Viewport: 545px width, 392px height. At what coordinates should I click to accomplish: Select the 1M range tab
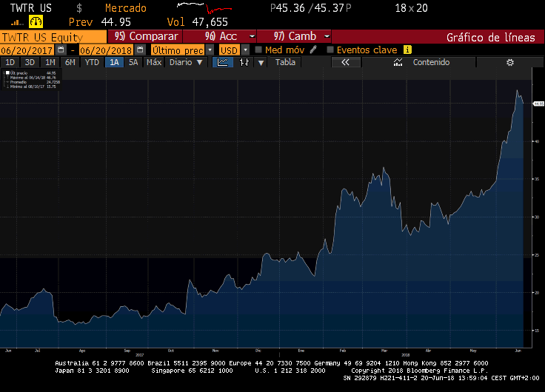coord(50,62)
